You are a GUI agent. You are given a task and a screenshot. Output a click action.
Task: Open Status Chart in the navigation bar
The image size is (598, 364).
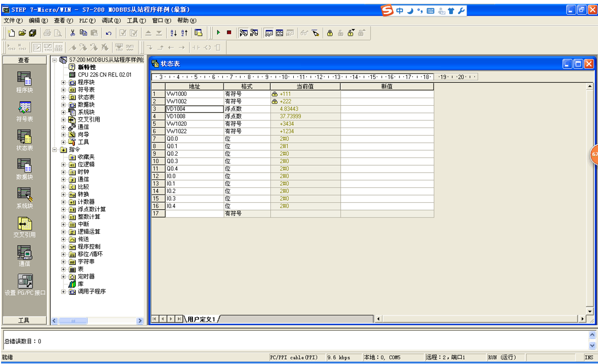pyautogui.click(x=25, y=140)
